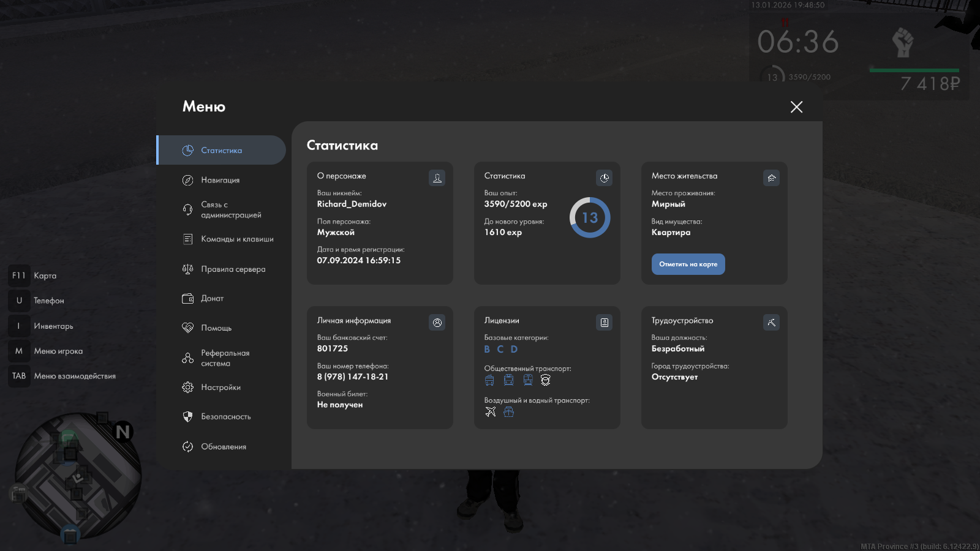Select Связь с администрацией menu entry

click(x=230, y=210)
